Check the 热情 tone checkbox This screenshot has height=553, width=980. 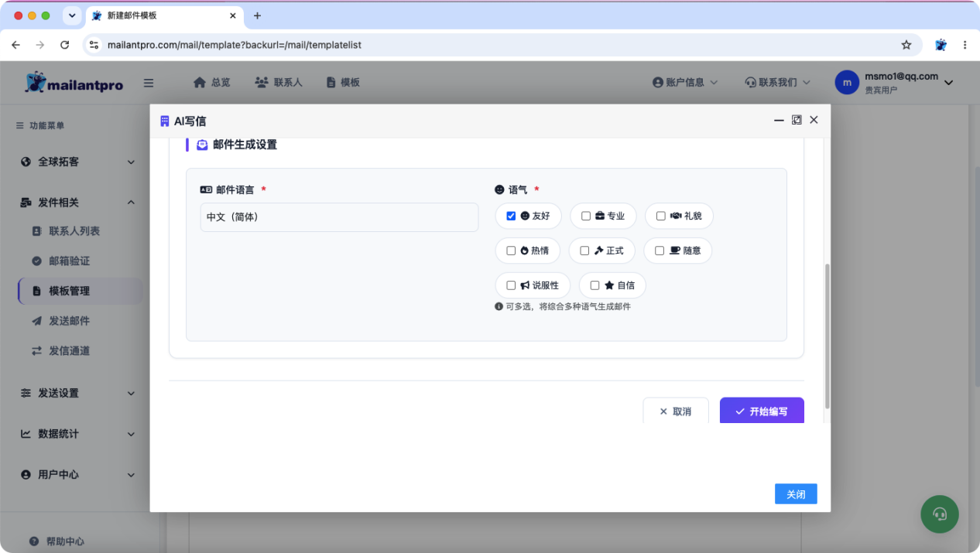(511, 251)
